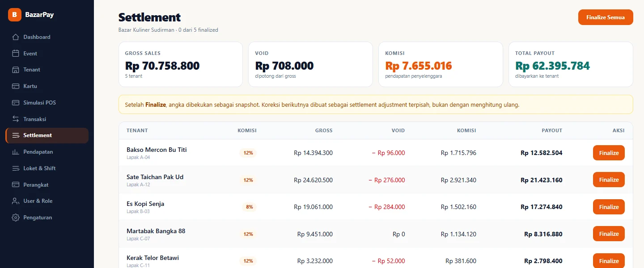Click the Perangkat device icon
Image resolution: width=644 pixels, height=268 pixels.
coord(16,185)
